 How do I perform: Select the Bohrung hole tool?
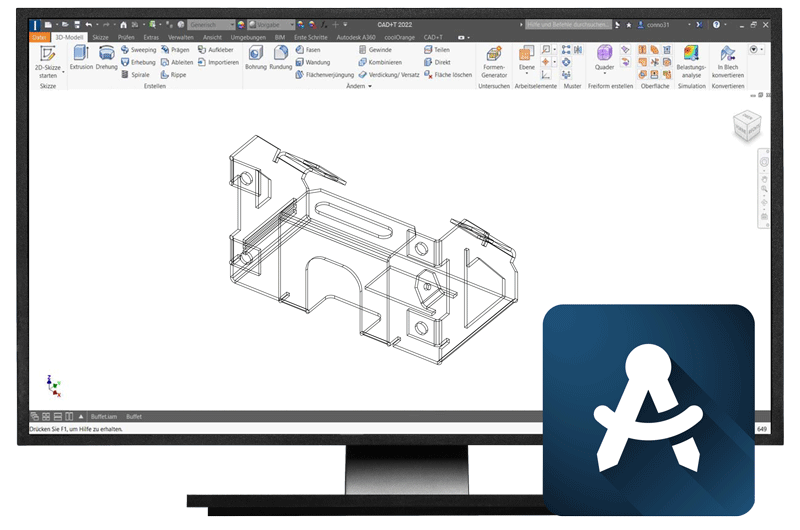256,57
